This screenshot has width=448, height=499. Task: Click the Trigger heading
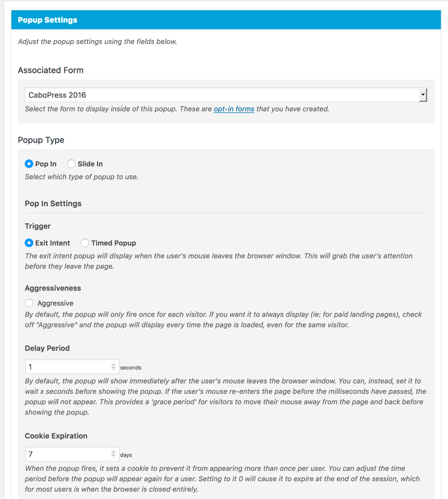(x=38, y=226)
